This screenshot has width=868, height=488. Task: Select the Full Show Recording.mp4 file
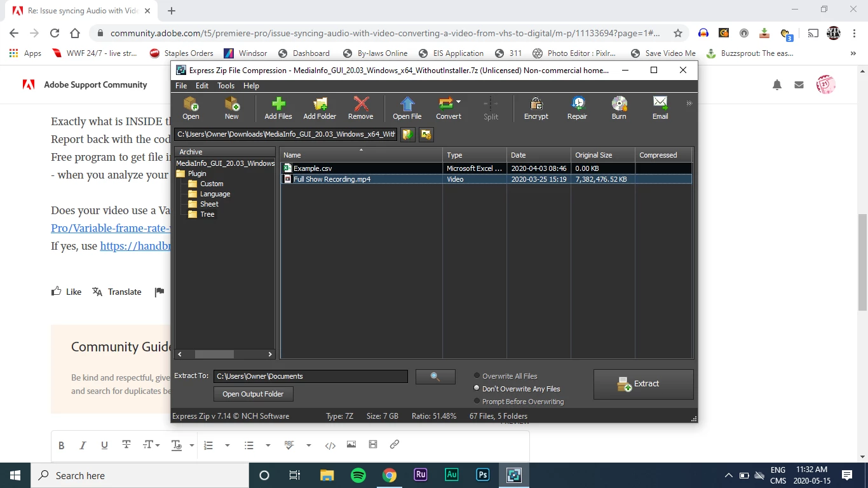tap(486, 179)
